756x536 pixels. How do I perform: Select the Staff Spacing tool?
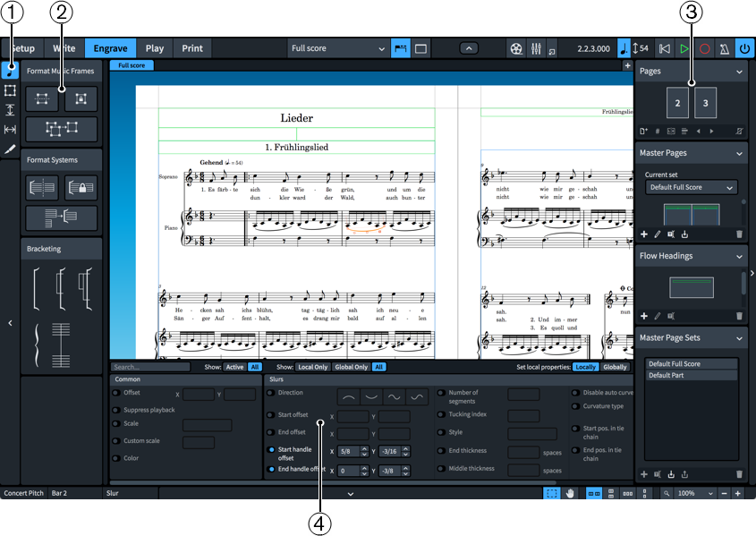(x=10, y=110)
